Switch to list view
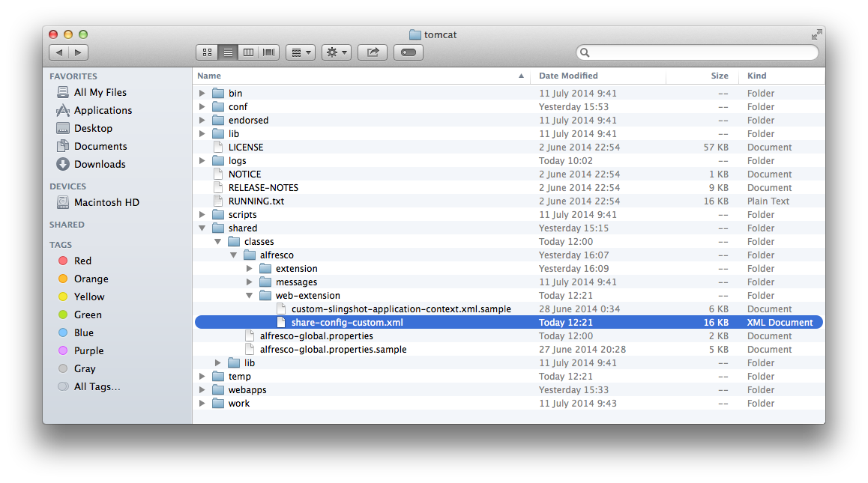The height and width of the screenshot is (483, 868). click(x=228, y=52)
